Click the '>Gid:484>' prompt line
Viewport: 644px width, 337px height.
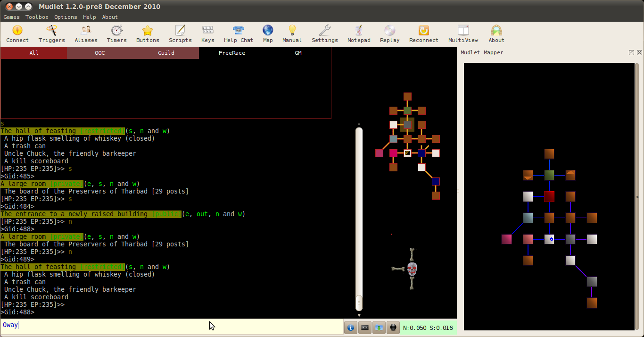pyautogui.click(x=17, y=206)
